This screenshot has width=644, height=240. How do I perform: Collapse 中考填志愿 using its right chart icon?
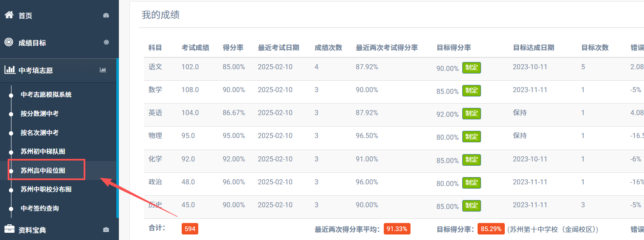103,70
